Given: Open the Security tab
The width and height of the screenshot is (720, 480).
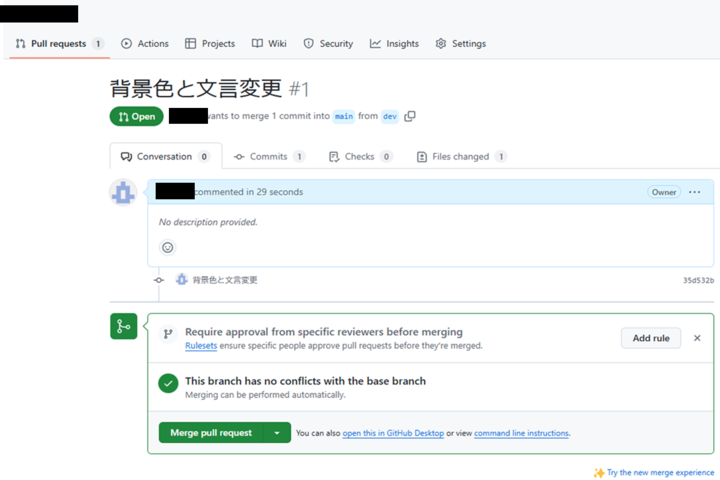Looking at the screenshot, I should 328,44.
